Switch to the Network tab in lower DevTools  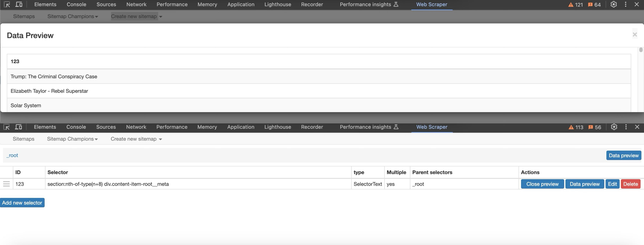tap(136, 127)
